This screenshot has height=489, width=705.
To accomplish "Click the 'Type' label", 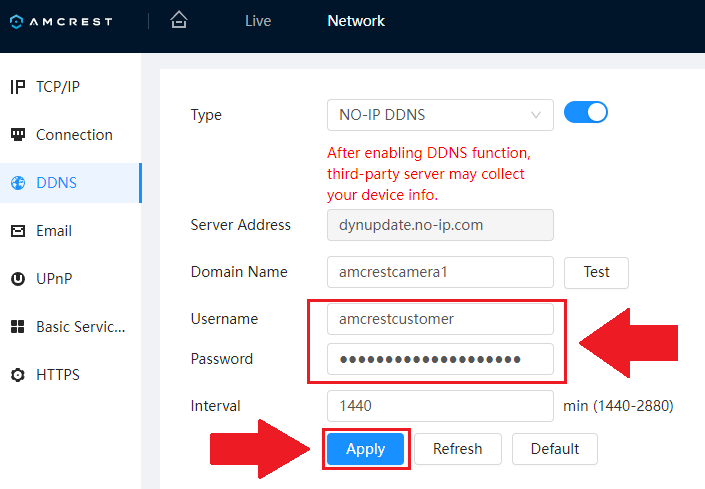I will point(206,116).
